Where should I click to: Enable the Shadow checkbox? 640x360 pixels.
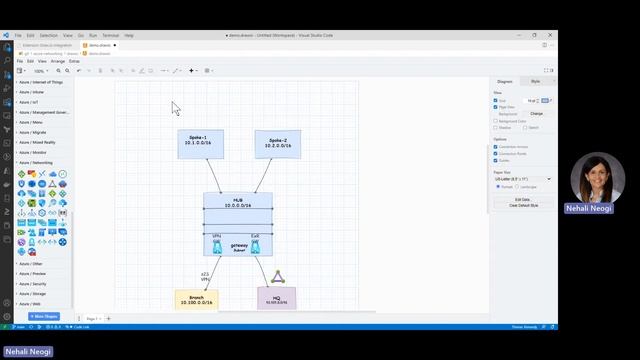pos(496,128)
